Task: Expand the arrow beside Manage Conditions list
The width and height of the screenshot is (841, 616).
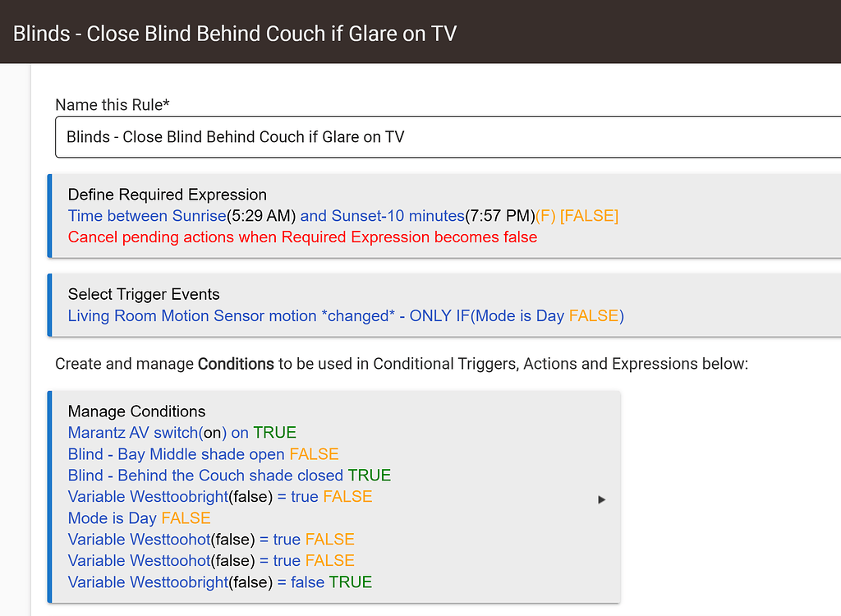Action: point(601,499)
